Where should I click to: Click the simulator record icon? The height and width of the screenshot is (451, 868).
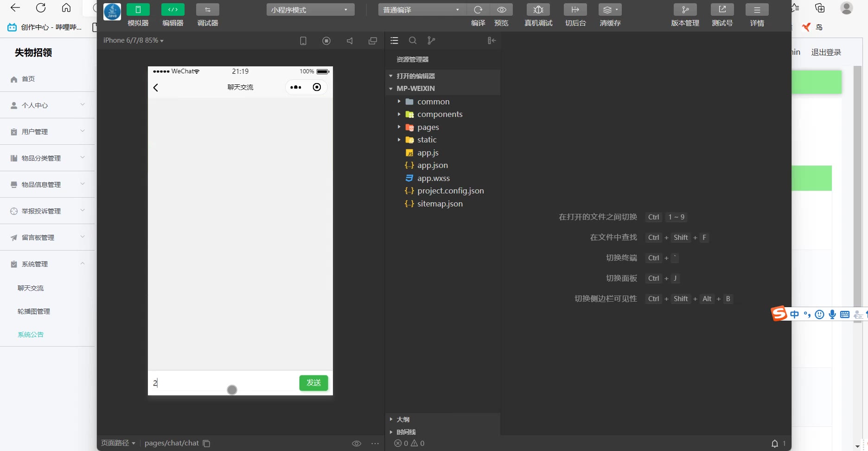[x=326, y=41]
